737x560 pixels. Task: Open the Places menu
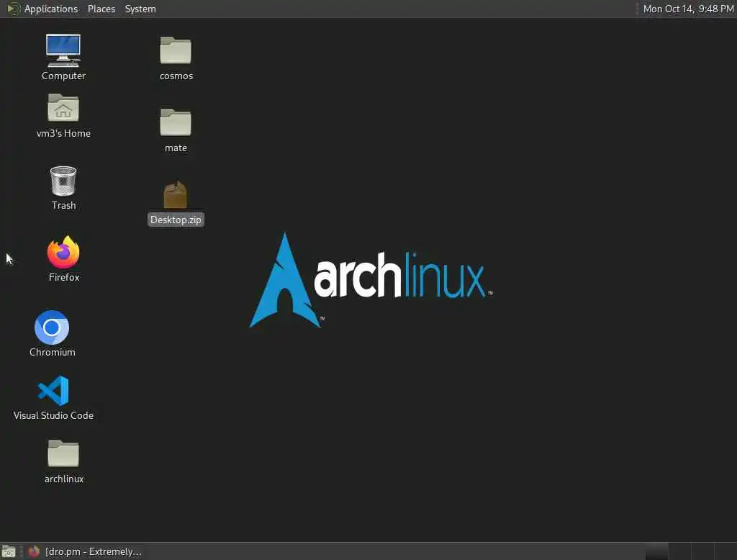click(x=101, y=9)
